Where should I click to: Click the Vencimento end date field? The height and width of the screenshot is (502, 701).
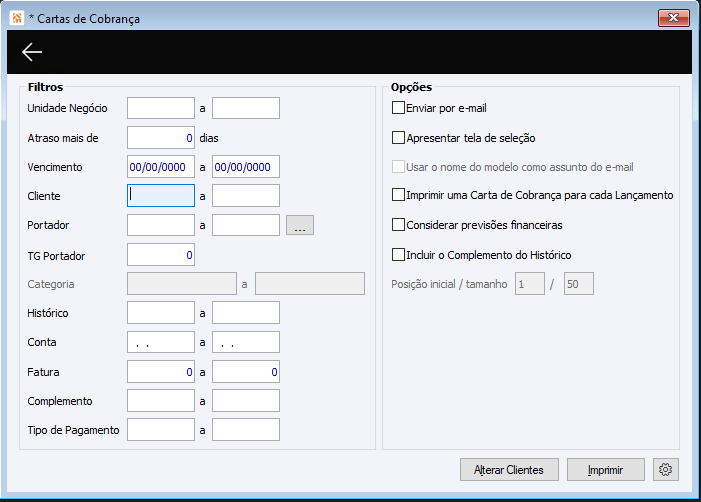[x=246, y=167]
